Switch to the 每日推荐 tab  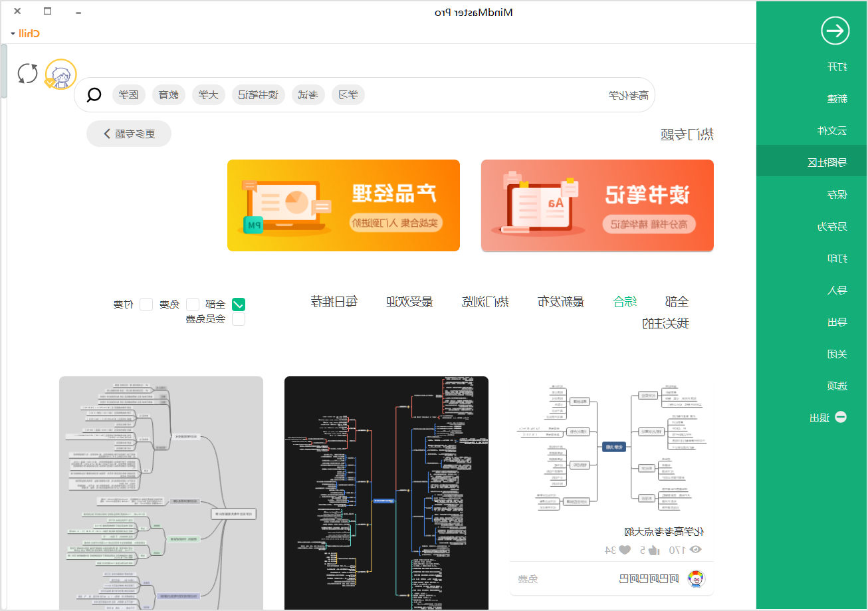pos(334,302)
